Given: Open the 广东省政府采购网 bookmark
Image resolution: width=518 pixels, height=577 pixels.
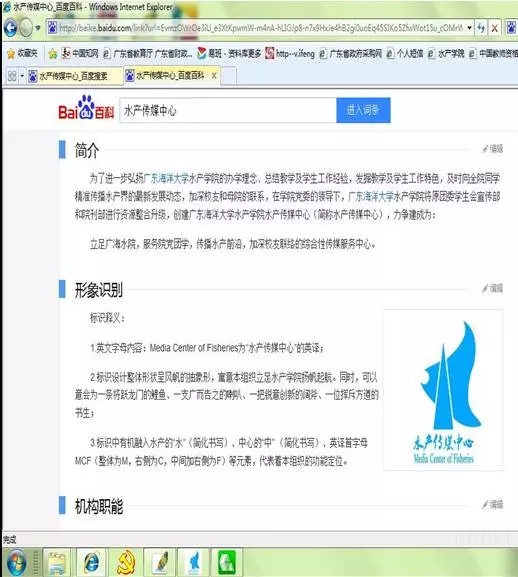Looking at the screenshot, I should point(351,54).
